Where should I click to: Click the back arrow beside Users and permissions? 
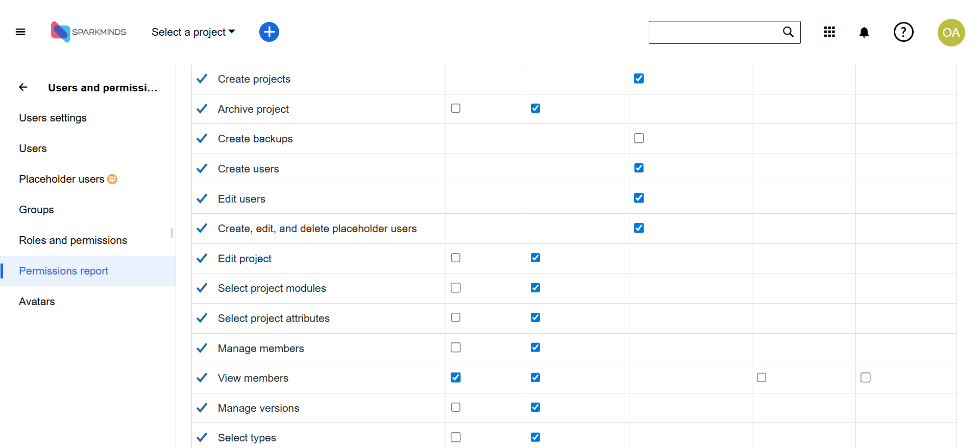point(23,87)
